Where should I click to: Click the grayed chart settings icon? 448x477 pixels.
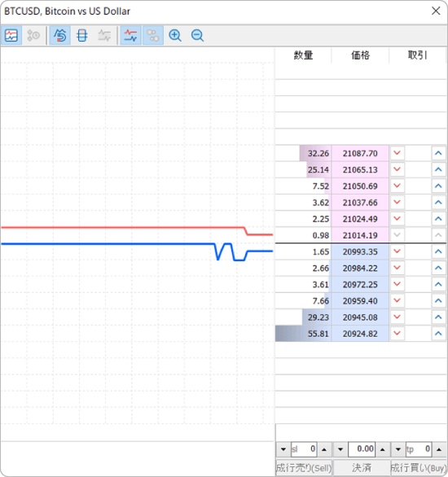pyautogui.click(x=104, y=36)
